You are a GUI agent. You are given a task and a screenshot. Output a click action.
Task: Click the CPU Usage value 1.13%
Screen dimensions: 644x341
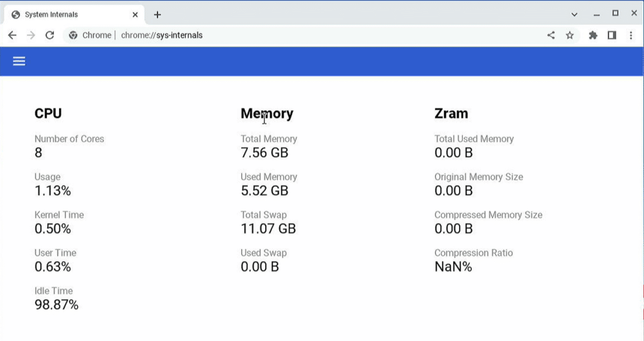(x=53, y=191)
